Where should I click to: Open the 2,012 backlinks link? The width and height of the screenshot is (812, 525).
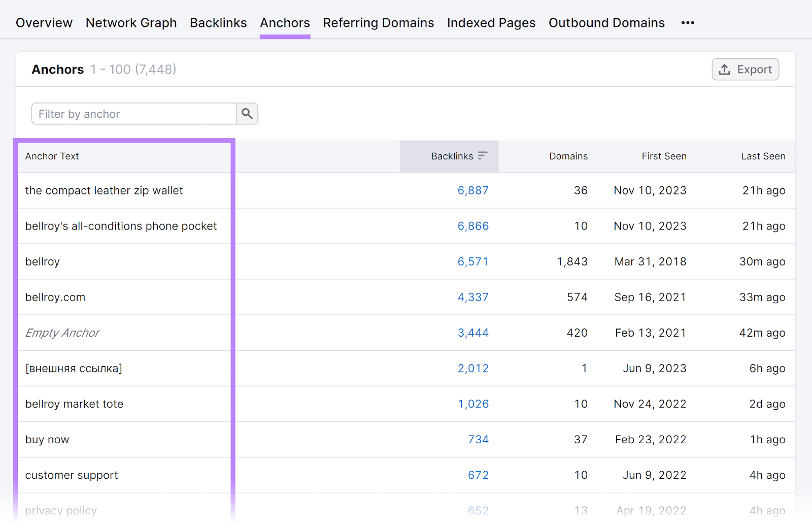pyautogui.click(x=473, y=368)
